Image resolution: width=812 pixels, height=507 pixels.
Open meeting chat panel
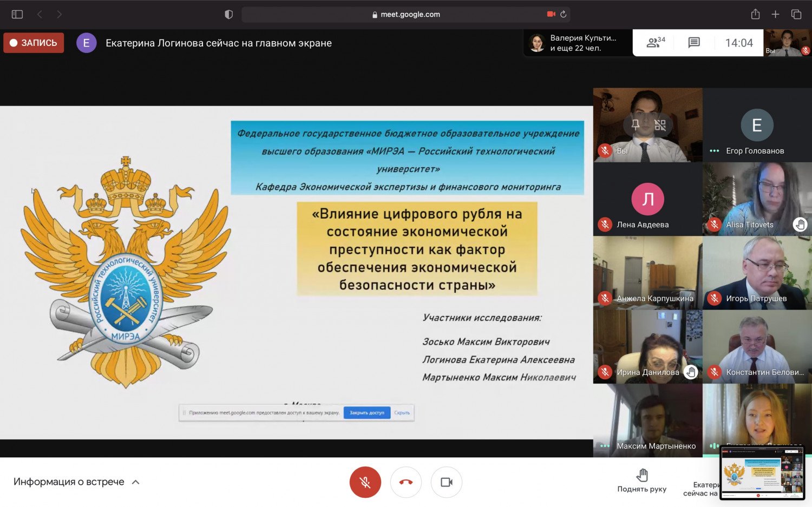point(694,43)
